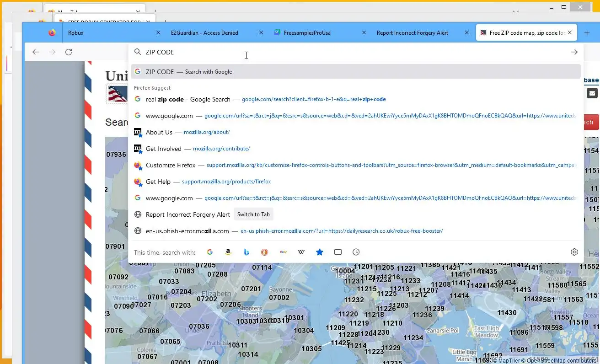Open the real zip code Google Search suggestion
Viewport: 600px width, 364px height.
356,99
